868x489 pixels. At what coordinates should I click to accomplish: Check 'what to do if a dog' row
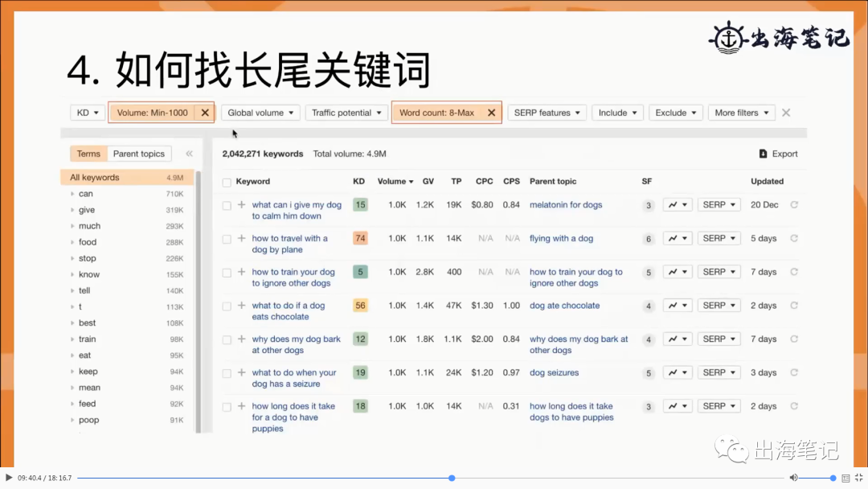click(x=227, y=306)
